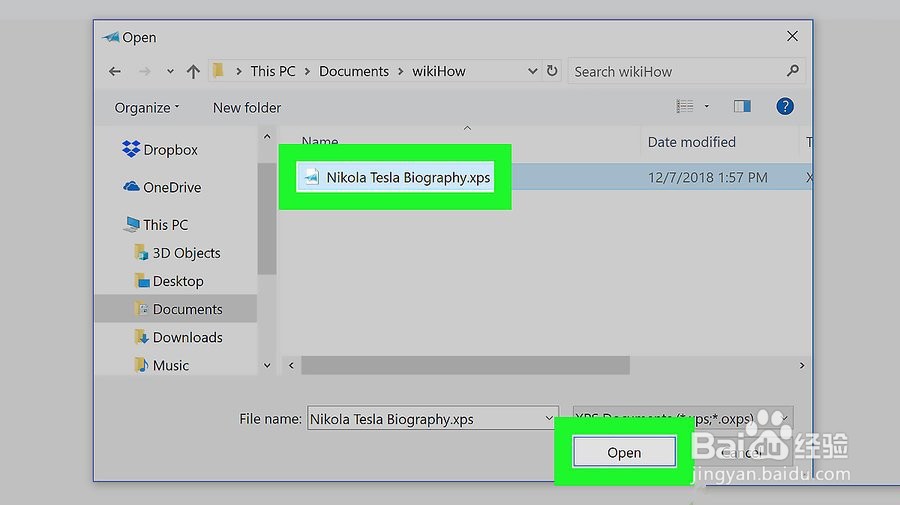The image size is (900, 505).
Task: Open the blue Help icon
Action: tap(785, 106)
